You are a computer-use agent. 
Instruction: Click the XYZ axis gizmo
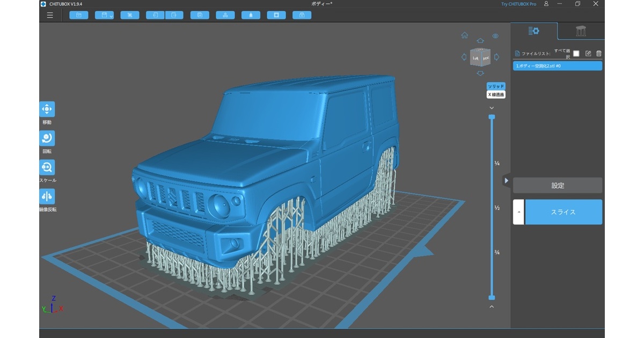52,305
